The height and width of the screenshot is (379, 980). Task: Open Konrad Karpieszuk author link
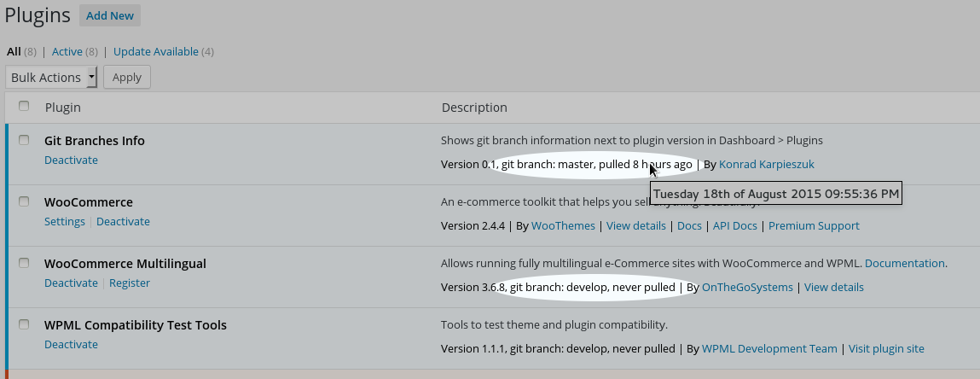click(x=766, y=165)
